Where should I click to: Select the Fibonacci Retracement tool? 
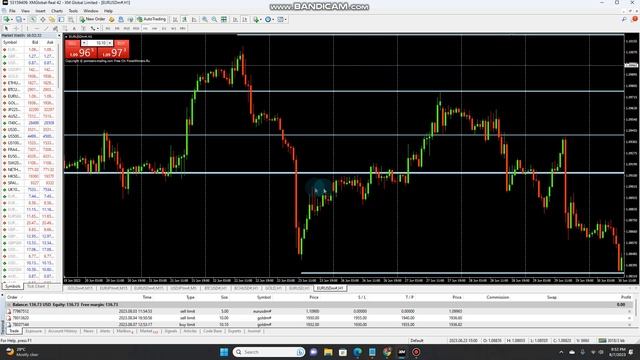pyautogui.click(x=65, y=28)
